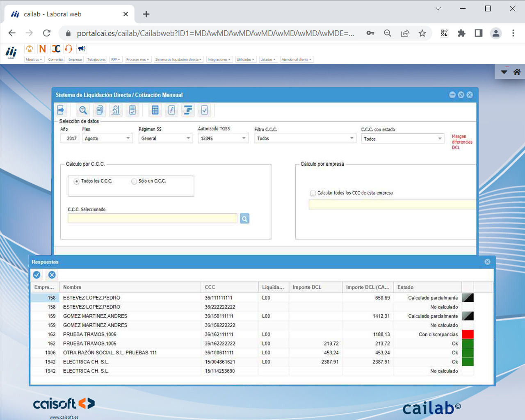525x420 pixels.
Task: Select the Sólo un C.C.C. radio button
Action: [x=134, y=181]
